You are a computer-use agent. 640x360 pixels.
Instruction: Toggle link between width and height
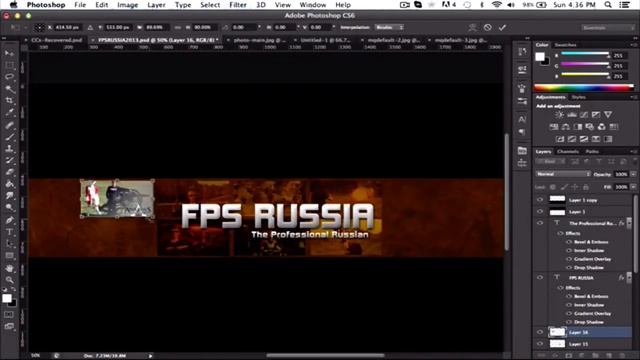point(178,27)
